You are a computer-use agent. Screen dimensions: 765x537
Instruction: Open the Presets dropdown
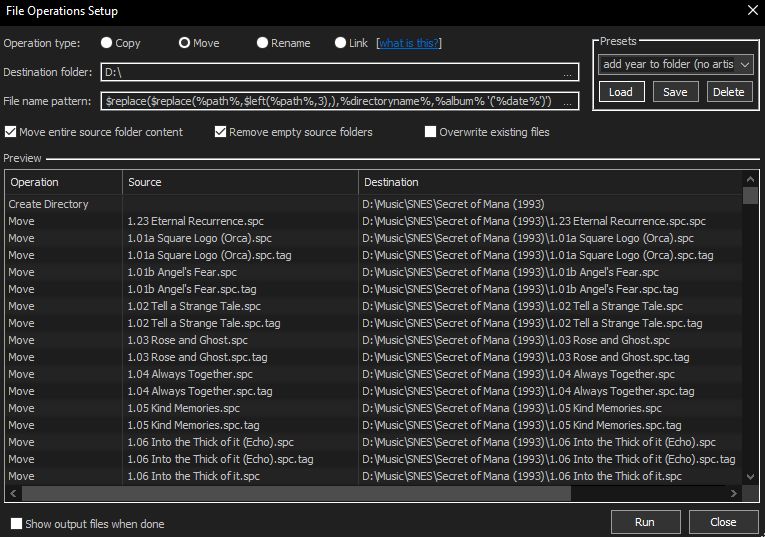[x=676, y=64]
